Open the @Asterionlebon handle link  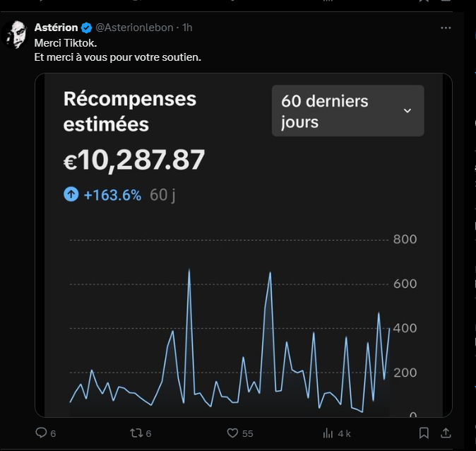(134, 28)
